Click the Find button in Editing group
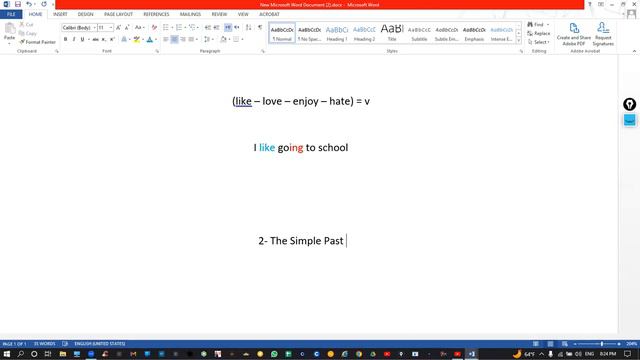The height and width of the screenshot is (360, 640). click(x=536, y=24)
